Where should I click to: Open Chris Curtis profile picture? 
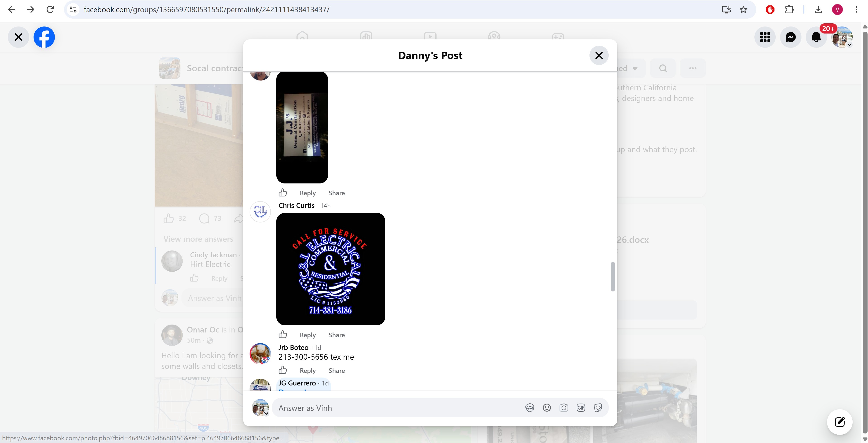click(x=260, y=212)
